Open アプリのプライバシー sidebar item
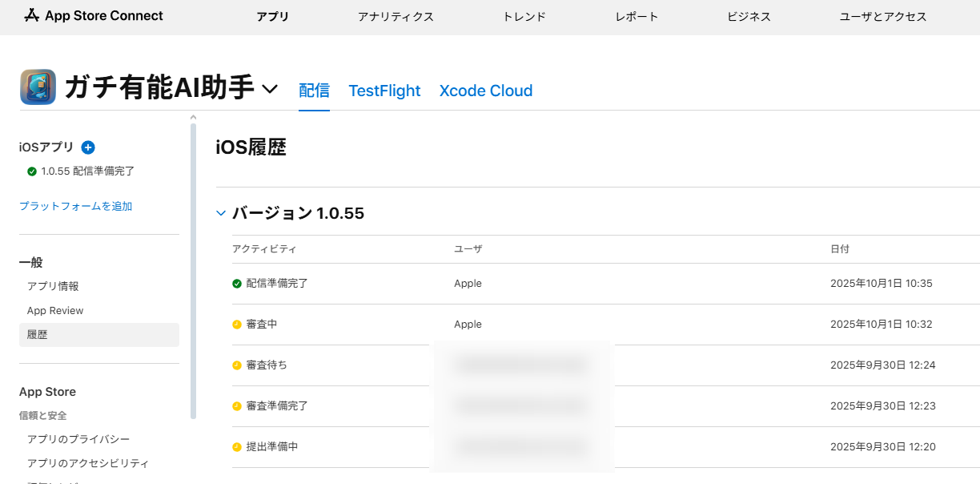980x484 pixels. [x=78, y=440]
